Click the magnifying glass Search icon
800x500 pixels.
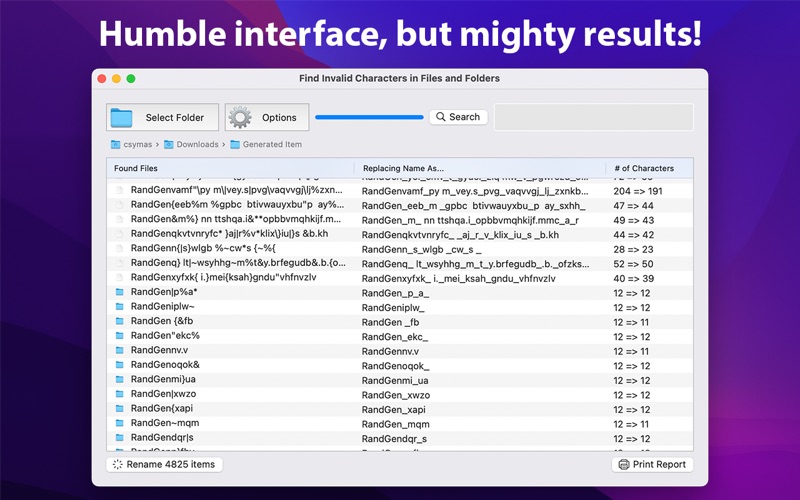pyautogui.click(x=441, y=117)
